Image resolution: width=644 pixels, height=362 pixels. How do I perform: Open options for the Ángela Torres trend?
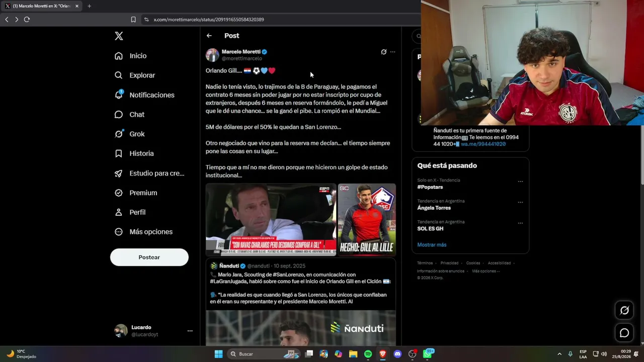pos(520,202)
